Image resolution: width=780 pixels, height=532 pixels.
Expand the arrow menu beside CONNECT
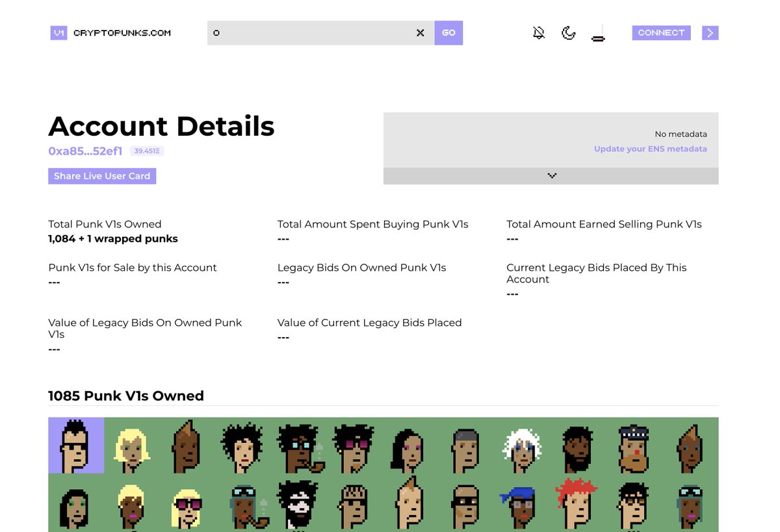pyautogui.click(x=710, y=33)
